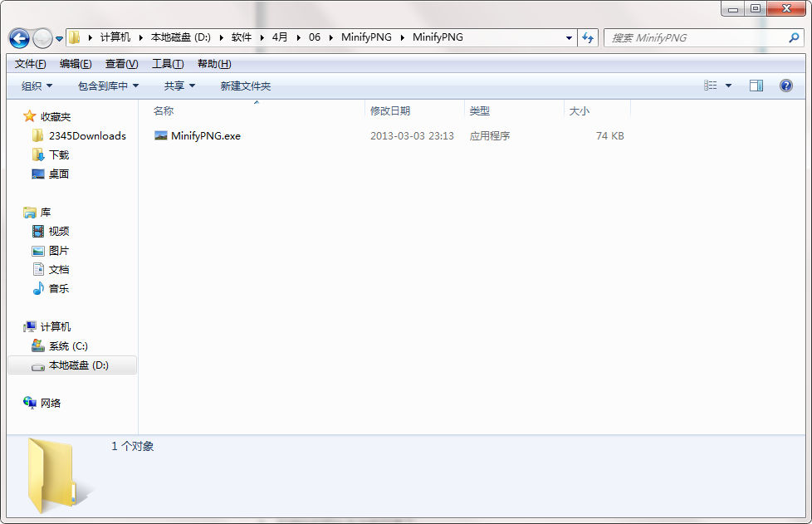Viewport: 812px width, 524px height.
Task: Open help with the question mark icon
Action: click(x=786, y=86)
